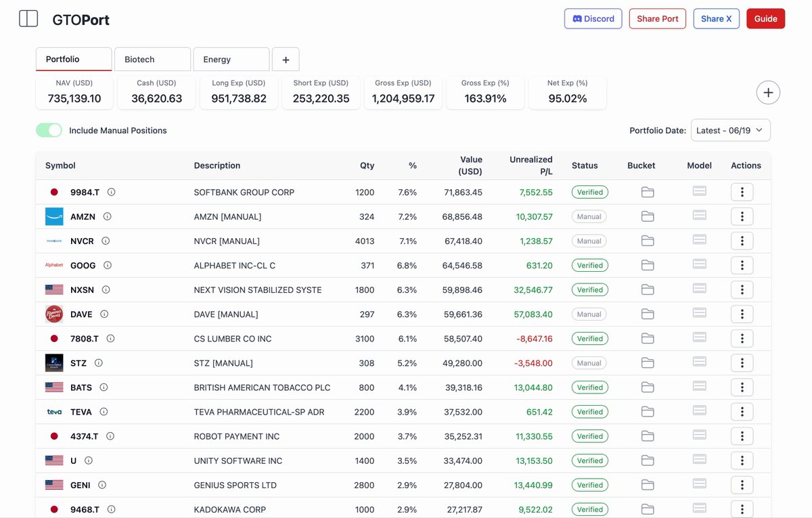
Task: Open info icon next to TEVA
Action: [104, 412]
